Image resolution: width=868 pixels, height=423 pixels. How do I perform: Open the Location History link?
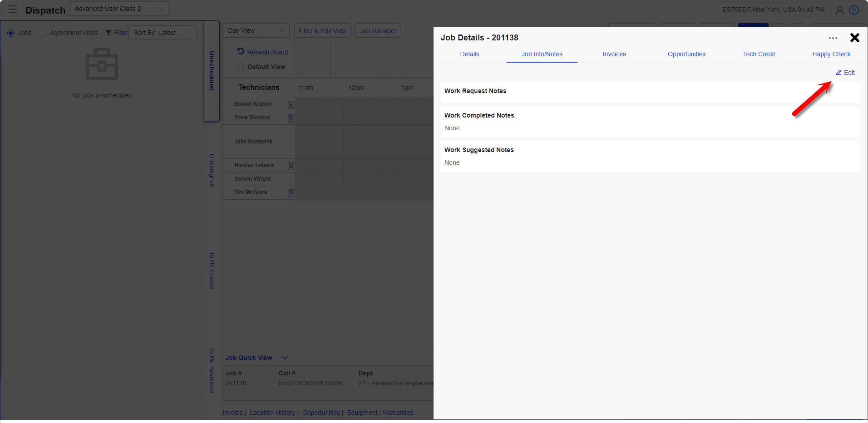(272, 413)
